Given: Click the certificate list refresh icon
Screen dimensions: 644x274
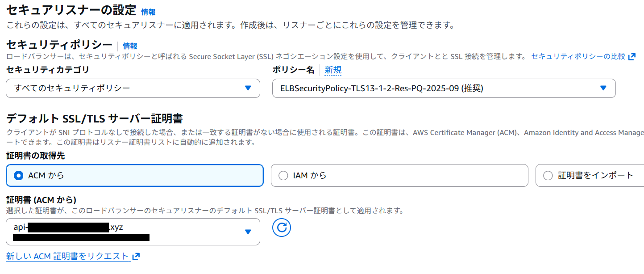Looking at the screenshot, I should coord(282,228).
